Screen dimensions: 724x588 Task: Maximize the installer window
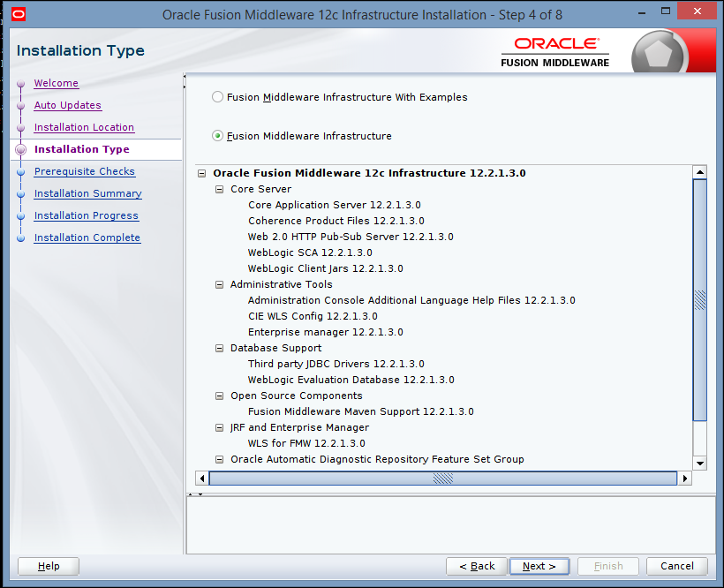tap(666, 11)
